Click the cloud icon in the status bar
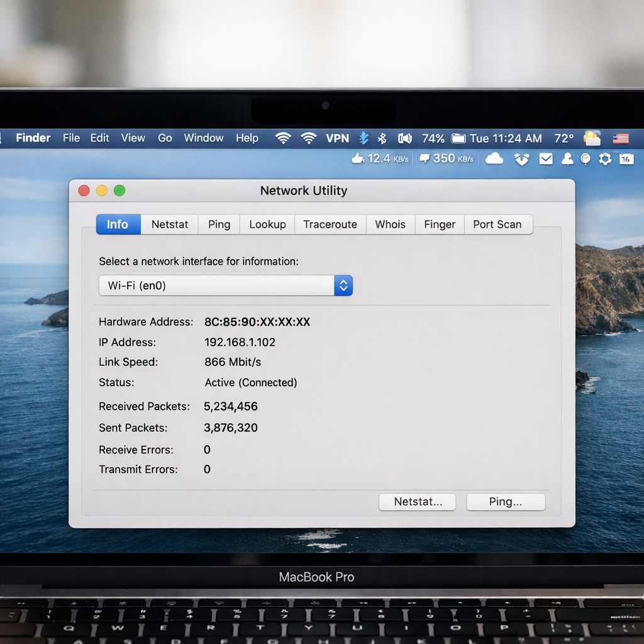 494,159
